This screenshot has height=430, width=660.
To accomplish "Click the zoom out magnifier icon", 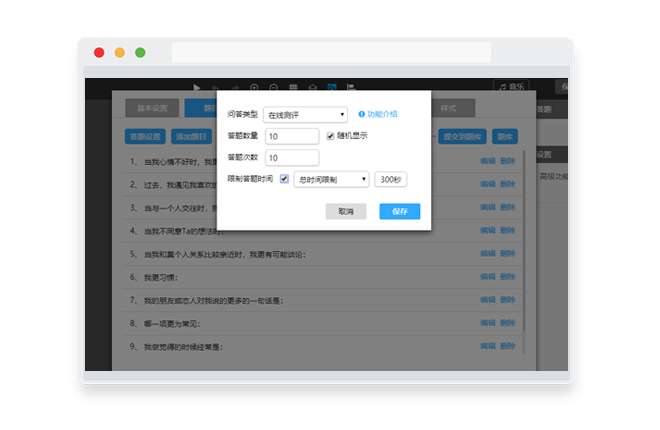I will [x=274, y=87].
